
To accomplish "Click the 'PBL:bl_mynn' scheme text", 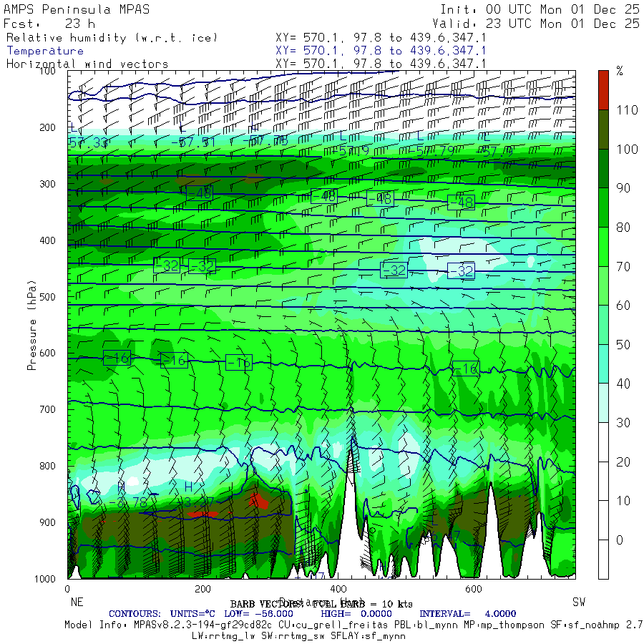I will 426,625.
